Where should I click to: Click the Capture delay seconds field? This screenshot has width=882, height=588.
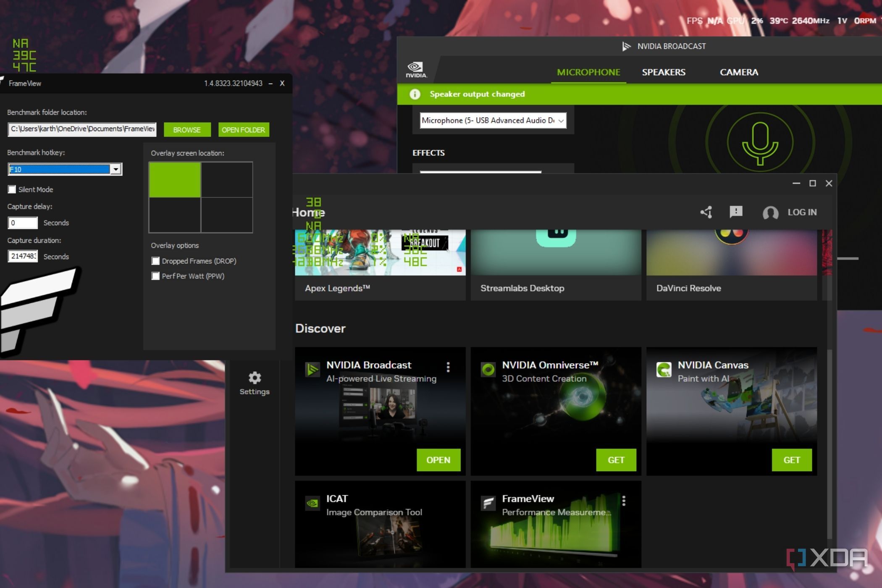(23, 223)
